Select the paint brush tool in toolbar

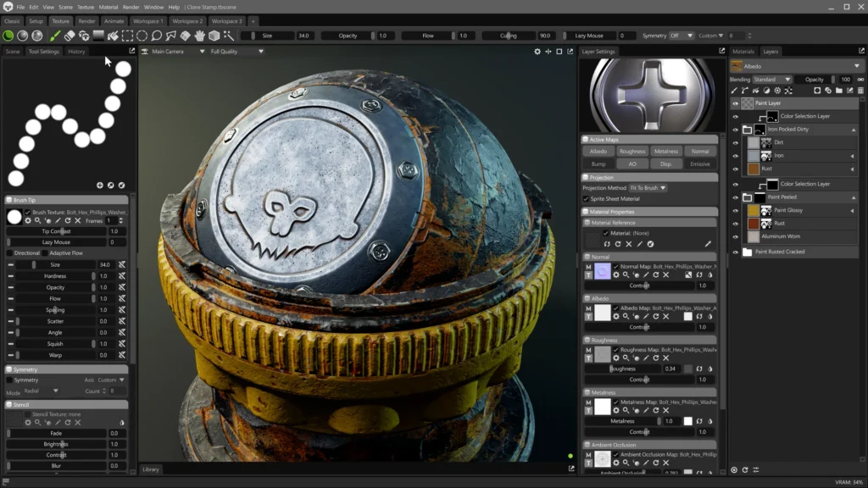tap(55, 36)
